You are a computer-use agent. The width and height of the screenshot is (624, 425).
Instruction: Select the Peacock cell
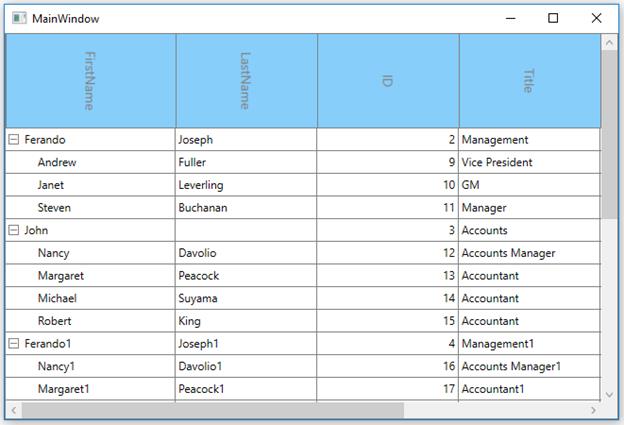246,275
